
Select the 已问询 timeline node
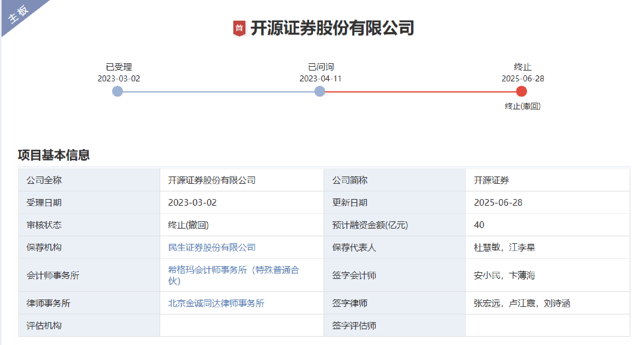(x=320, y=92)
